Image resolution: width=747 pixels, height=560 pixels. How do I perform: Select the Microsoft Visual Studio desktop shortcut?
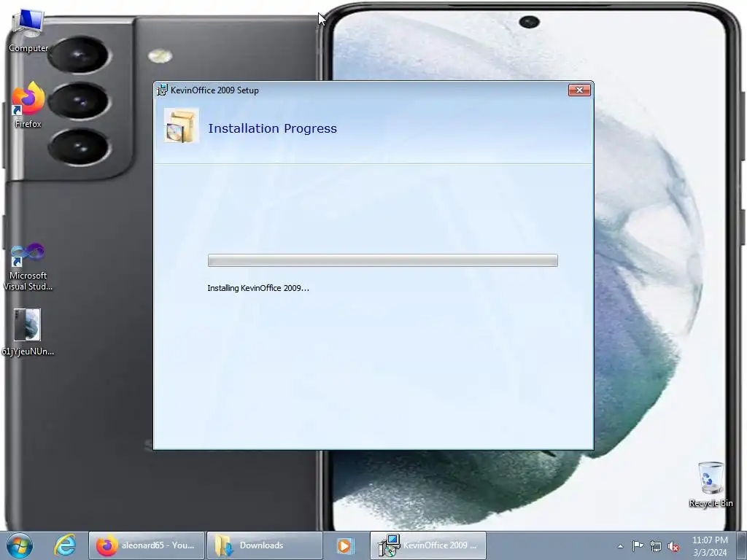[x=28, y=267]
